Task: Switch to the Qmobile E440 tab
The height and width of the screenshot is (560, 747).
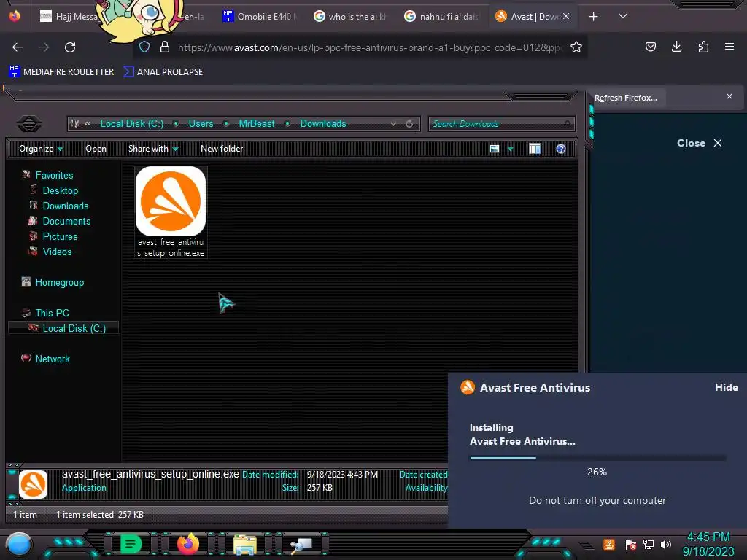Action: pos(260,17)
